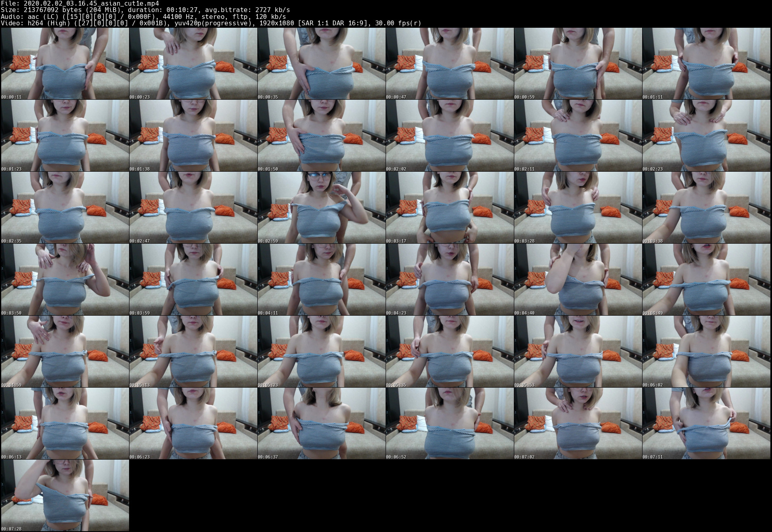This screenshot has height=532, width=772.
Task: Open the thumbnail stamped 00:00:11
Action: 65,64
